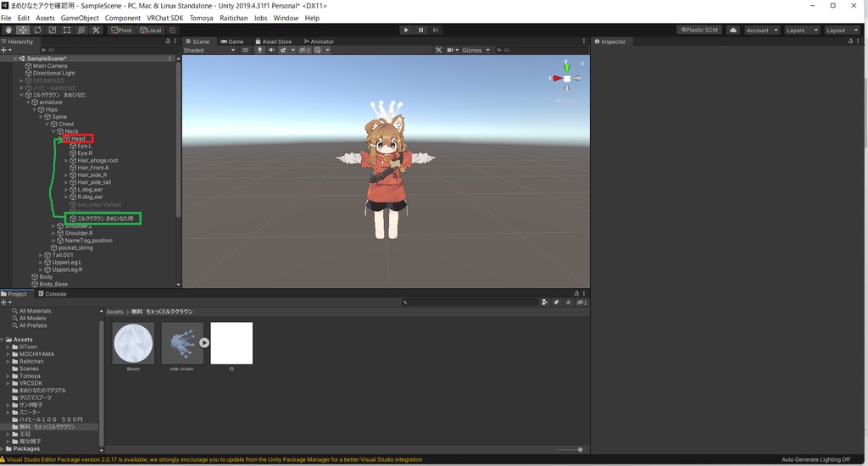Screen dimensions: 868x466
Task: Click the Pause button
Action: tap(420, 30)
